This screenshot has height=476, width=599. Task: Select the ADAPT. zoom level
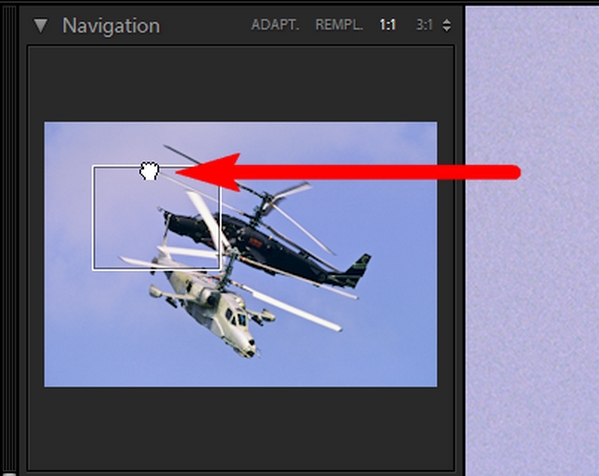[275, 25]
